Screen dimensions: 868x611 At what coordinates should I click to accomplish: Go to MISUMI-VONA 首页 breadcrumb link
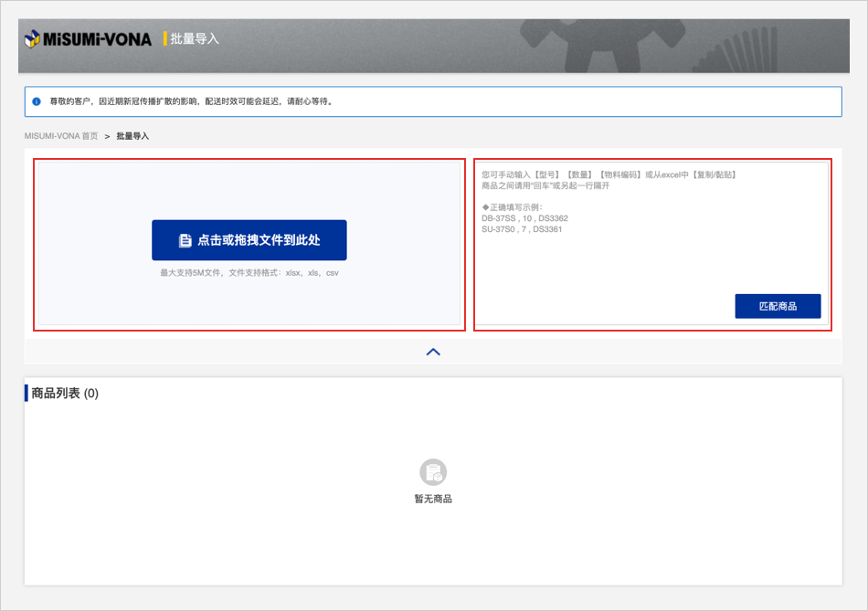61,136
